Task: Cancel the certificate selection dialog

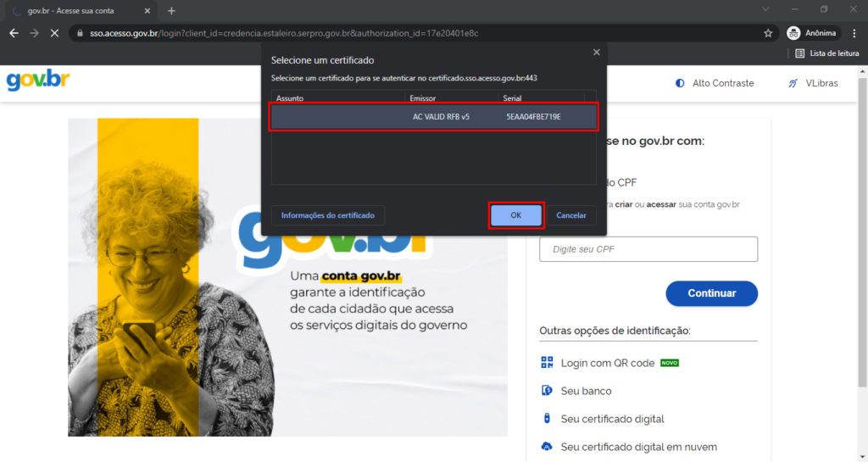Action: 570,215
